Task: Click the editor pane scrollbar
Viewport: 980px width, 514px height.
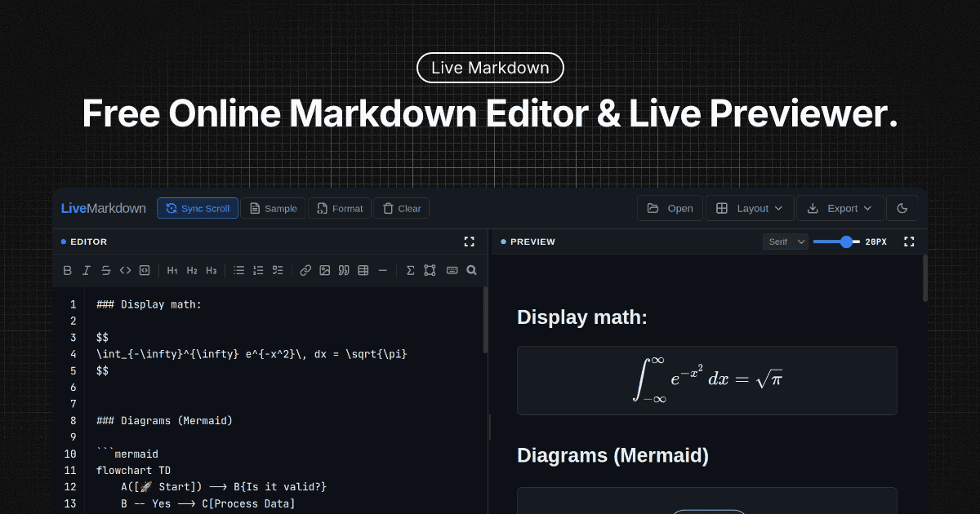Action: [x=485, y=320]
